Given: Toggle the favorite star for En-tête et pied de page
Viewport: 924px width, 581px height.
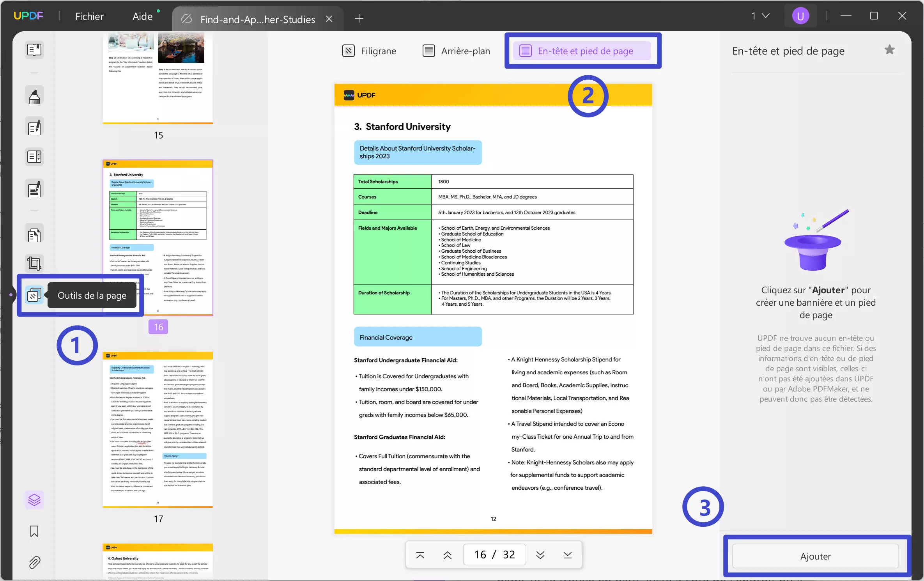Looking at the screenshot, I should click(x=890, y=49).
